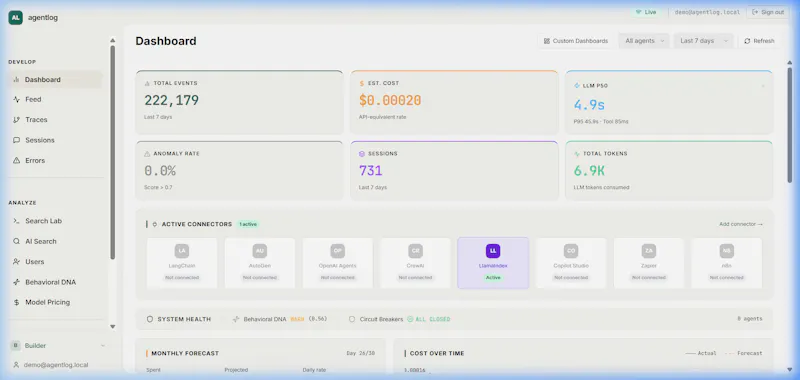Click the Sessions 731 card
Viewport: 800px width, 380px height.
454,170
